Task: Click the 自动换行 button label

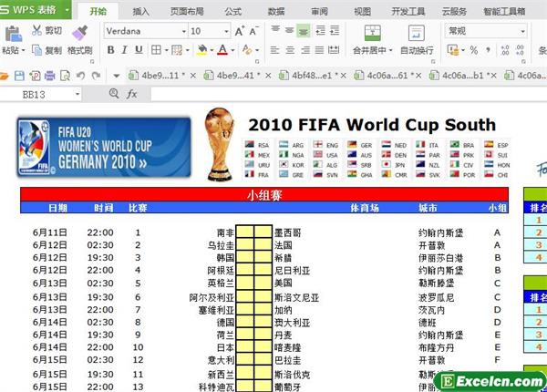Action: click(417, 50)
